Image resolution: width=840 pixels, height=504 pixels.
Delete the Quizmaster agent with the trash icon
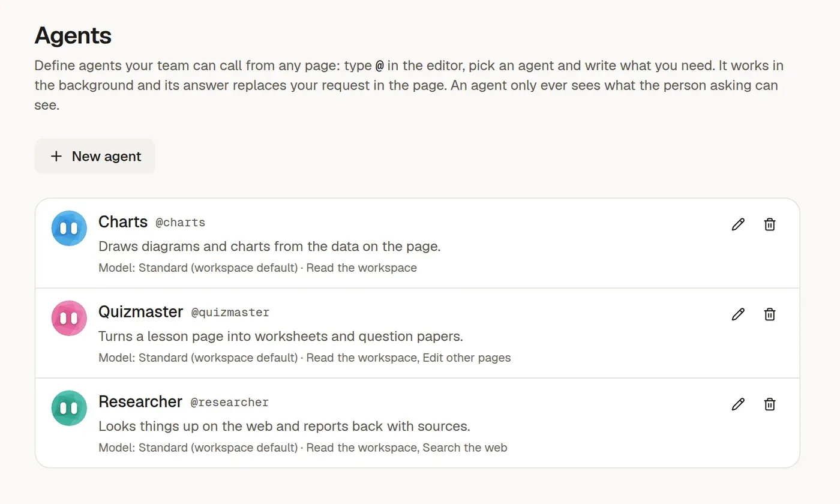click(770, 314)
